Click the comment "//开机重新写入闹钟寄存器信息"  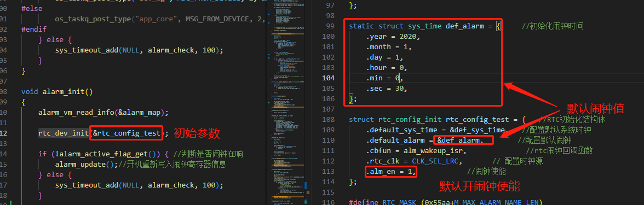pos(173,165)
